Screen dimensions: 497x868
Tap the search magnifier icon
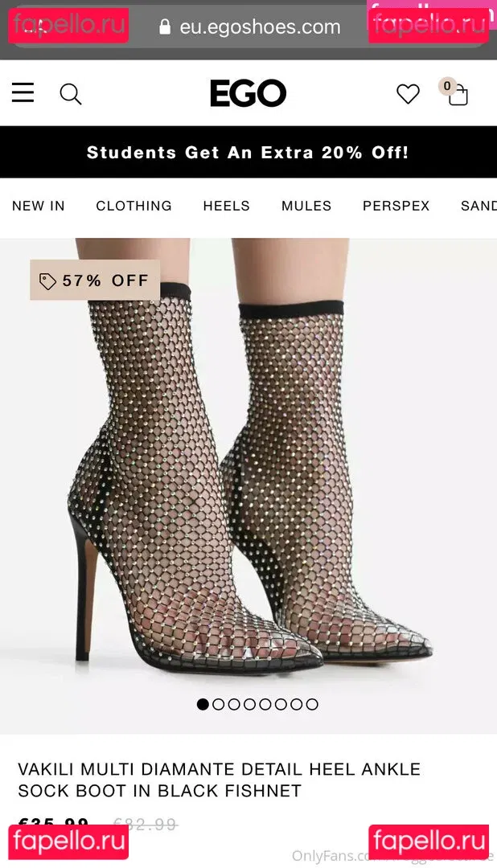(70, 94)
